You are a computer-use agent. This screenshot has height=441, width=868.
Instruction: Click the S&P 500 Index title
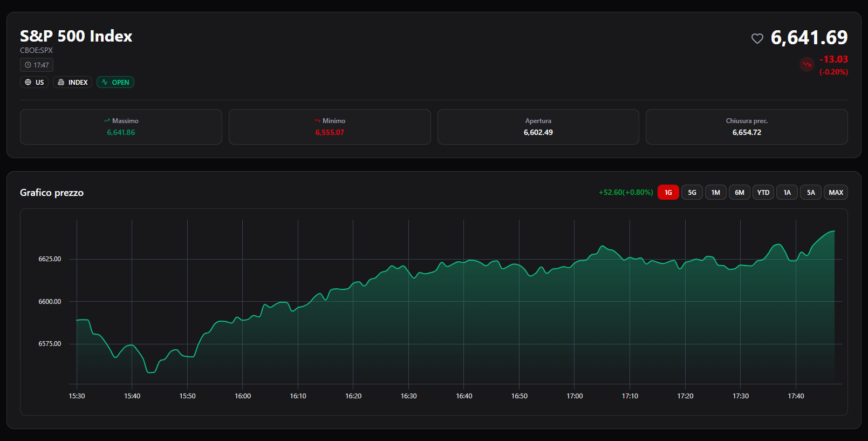tap(76, 36)
